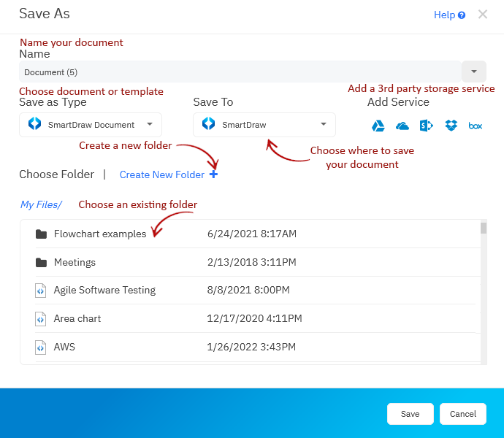Add Google Drive storage service

[x=378, y=126]
